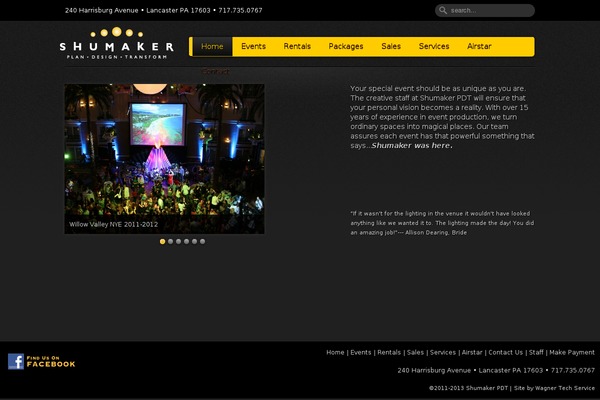Viewport: 600px width, 400px height.
Task: Open Sales in the yellow navbar
Action: 391,46
